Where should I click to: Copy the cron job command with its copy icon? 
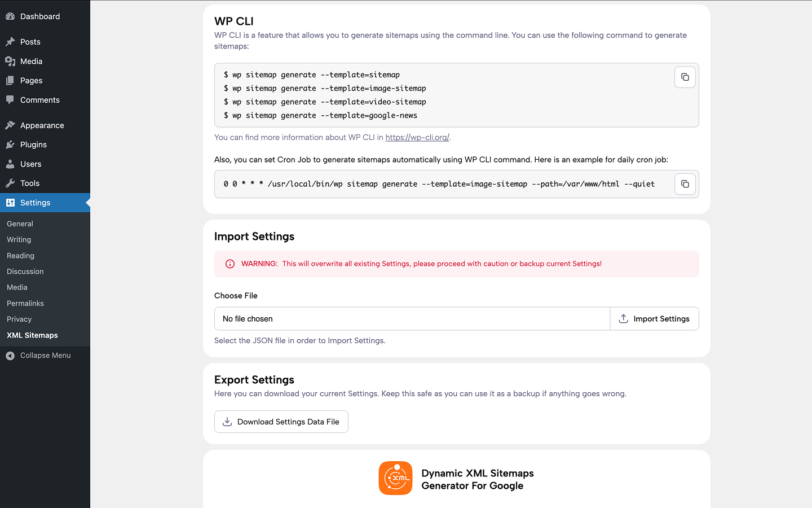685,183
